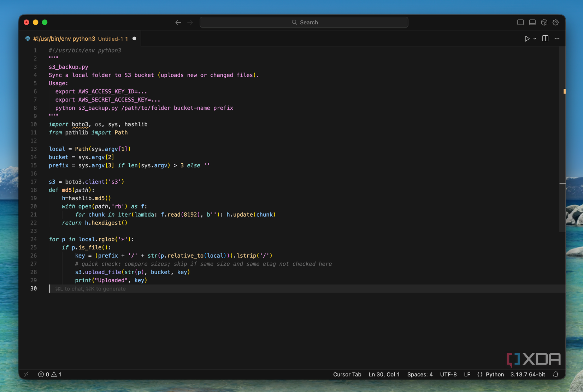This screenshot has height=392, width=583.
Task: Split the editor into two columns
Action: 545,39
